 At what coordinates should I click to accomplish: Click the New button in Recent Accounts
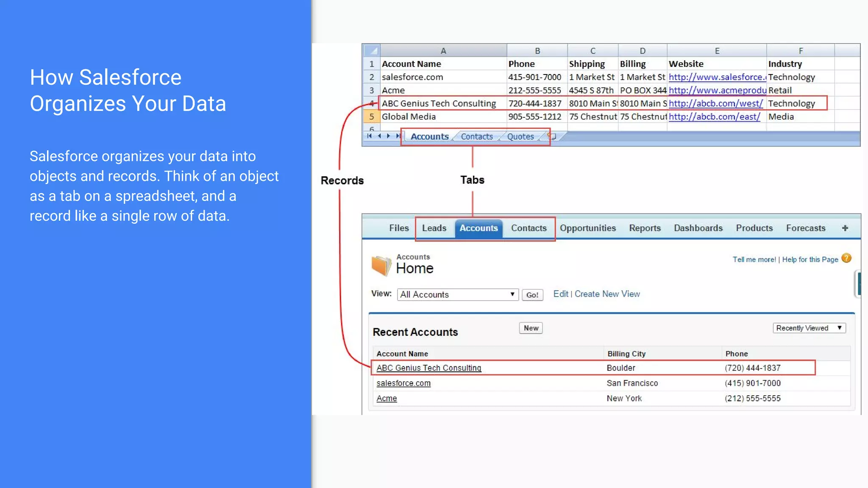tap(531, 328)
